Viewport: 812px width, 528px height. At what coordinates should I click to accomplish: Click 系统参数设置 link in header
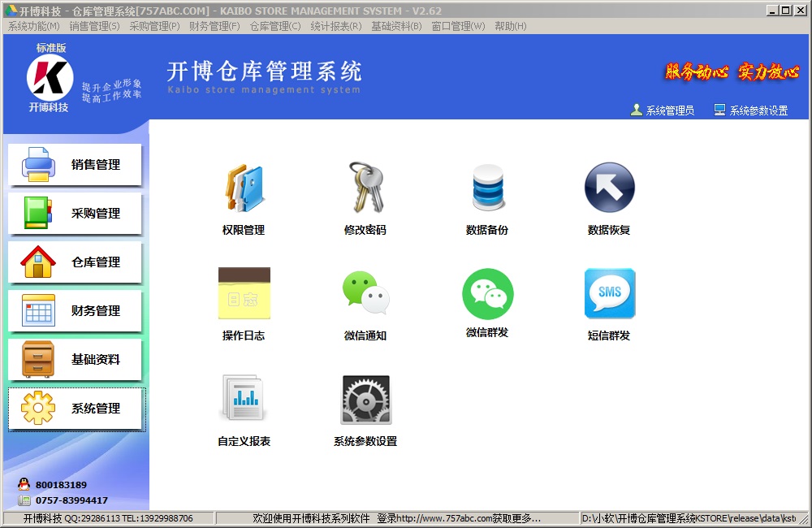click(x=758, y=110)
